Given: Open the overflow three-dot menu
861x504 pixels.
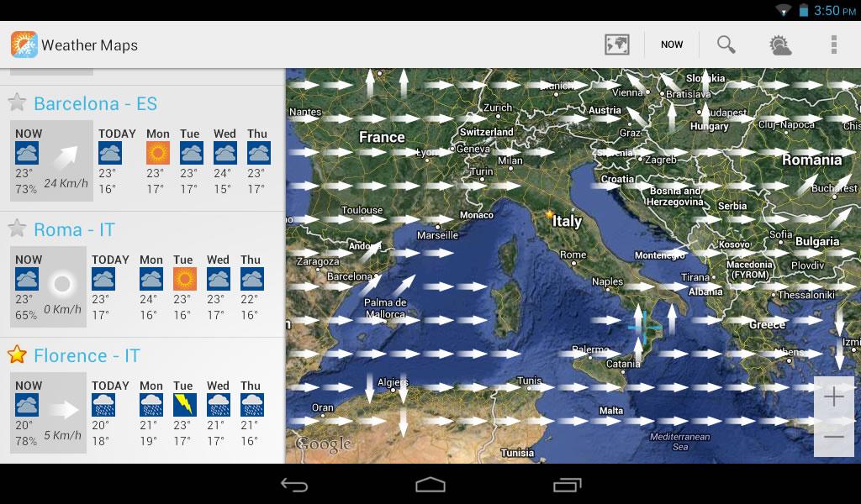Looking at the screenshot, I should click(833, 45).
